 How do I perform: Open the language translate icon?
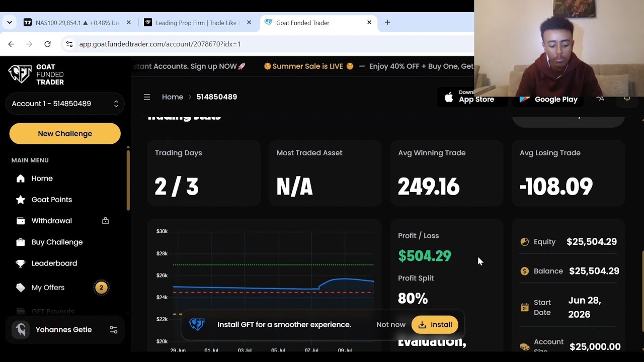600,99
